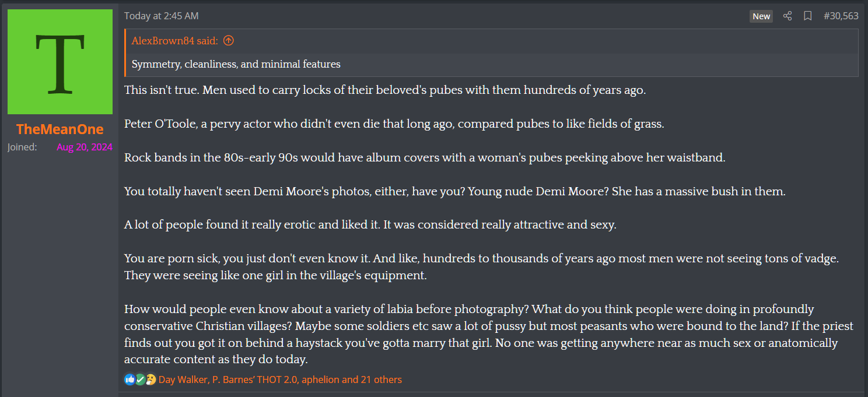
Task: Click the 'Joined:' label under the username
Action: tap(22, 147)
